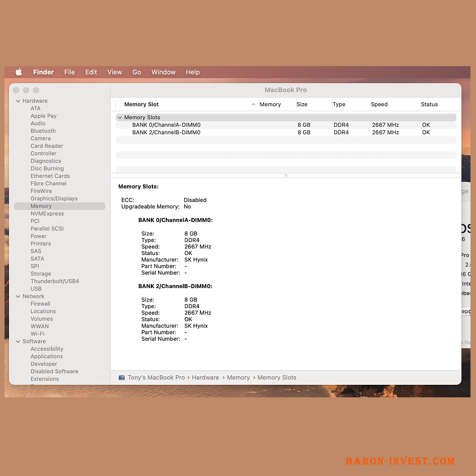Select Bluetooth in the hardware list
Screen dimensions: 476x476
tap(43, 131)
